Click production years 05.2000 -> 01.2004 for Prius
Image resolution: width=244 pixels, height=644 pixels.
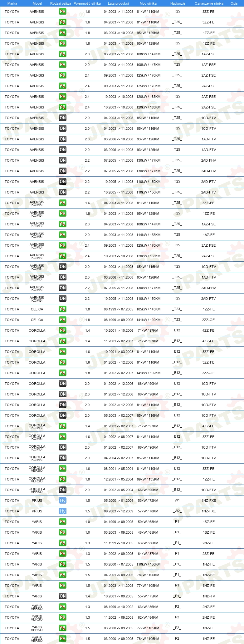pos(119,501)
